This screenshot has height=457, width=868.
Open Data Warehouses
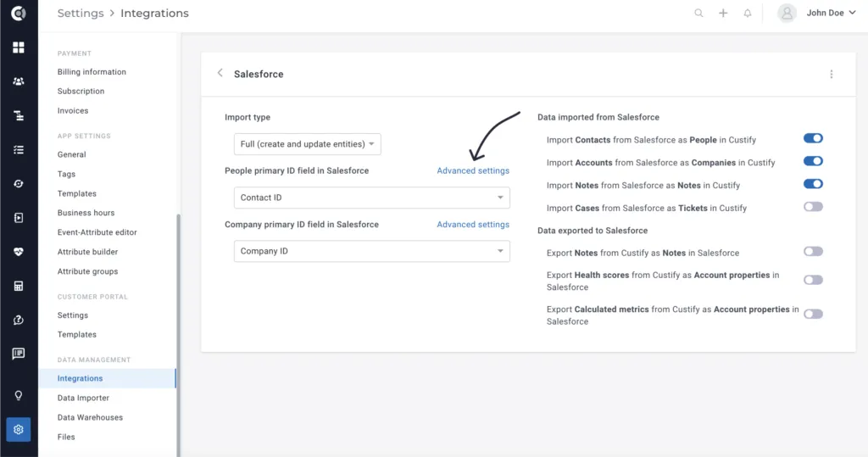90,417
